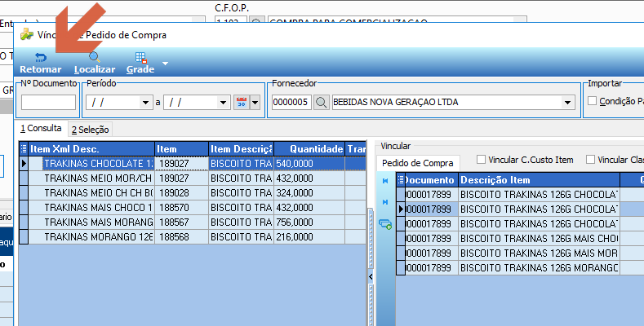Click the green plus link icon

tap(385, 224)
